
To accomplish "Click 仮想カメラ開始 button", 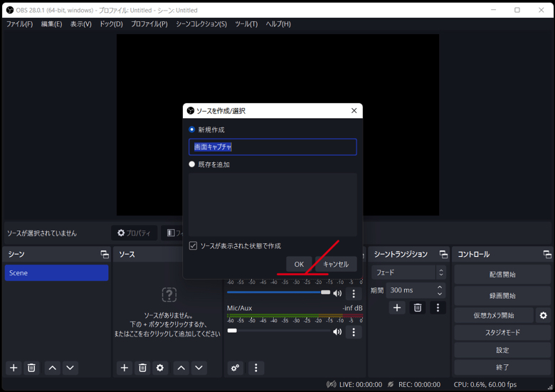I will point(494,315).
